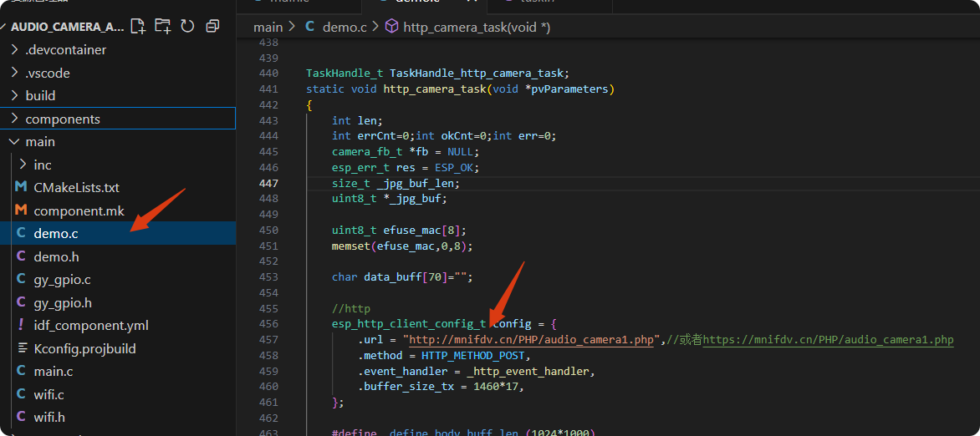Click on 'esp_err_t res = ESP_OK;' line
Screen dimensions: 980x436
click(405, 167)
